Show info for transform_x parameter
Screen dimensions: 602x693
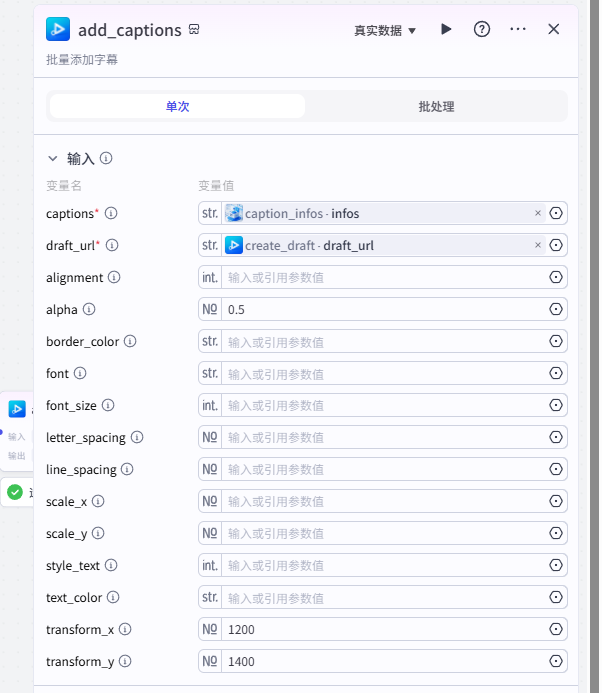coord(125,629)
